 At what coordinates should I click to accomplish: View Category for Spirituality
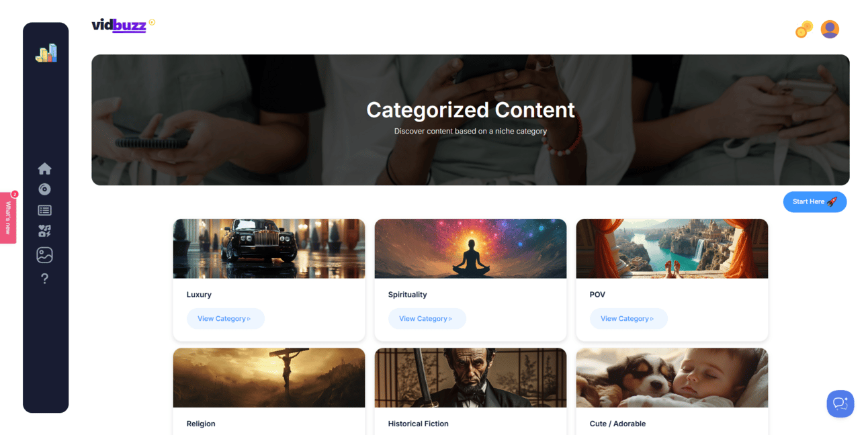[427, 319]
